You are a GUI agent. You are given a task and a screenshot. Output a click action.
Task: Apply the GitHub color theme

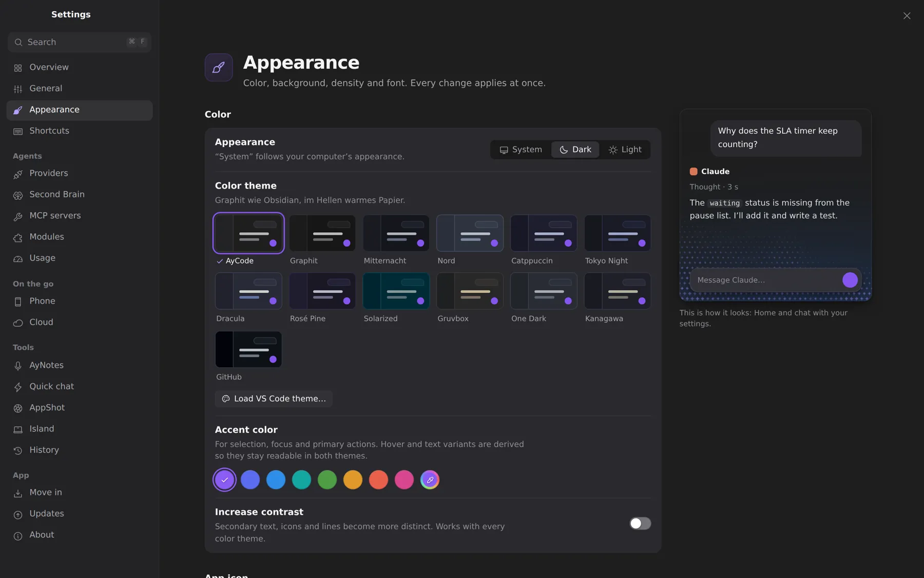[248, 349]
